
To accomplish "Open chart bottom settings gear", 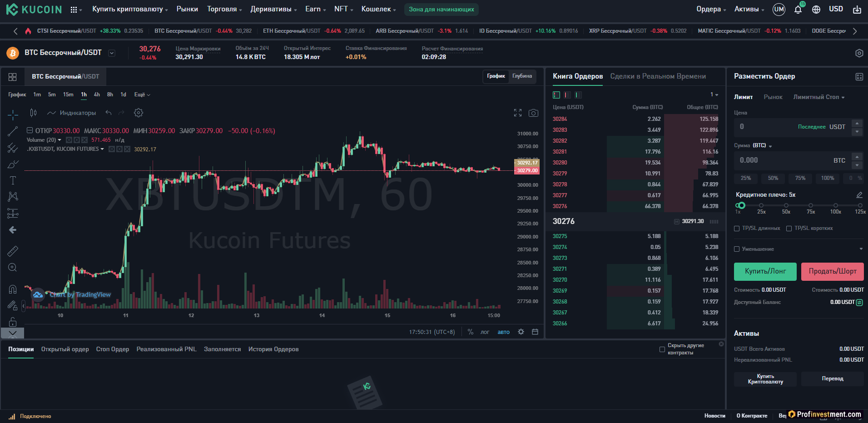I will pyautogui.click(x=521, y=332).
